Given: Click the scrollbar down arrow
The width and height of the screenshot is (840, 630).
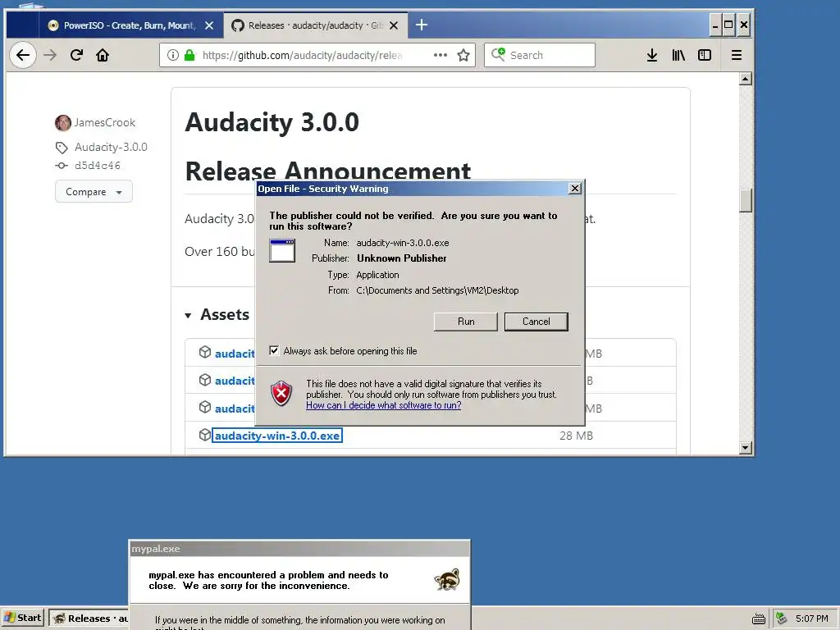Looking at the screenshot, I should click(x=745, y=448).
